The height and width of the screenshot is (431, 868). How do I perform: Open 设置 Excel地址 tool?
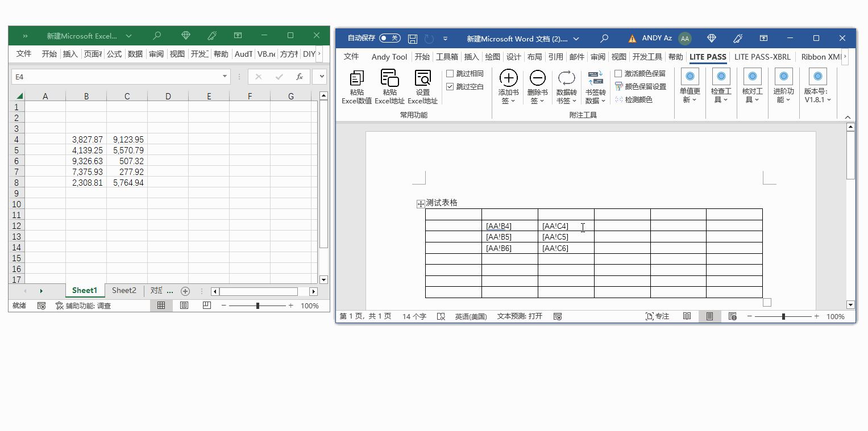(422, 78)
